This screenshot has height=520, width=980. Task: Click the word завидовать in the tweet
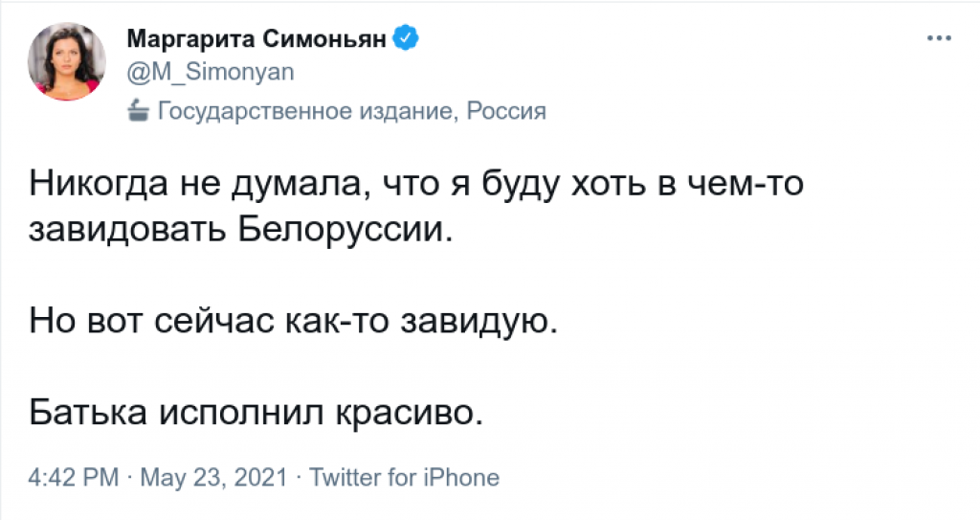[x=127, y=230]
